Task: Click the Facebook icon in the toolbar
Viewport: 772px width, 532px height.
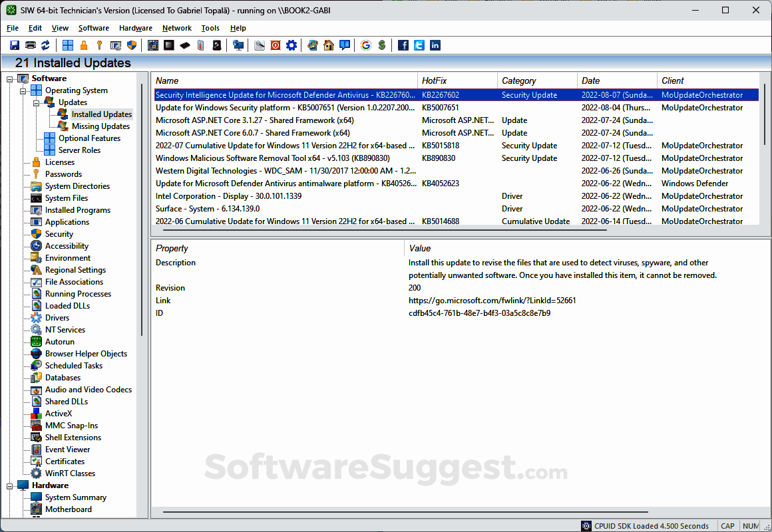Action: point(403,45)
